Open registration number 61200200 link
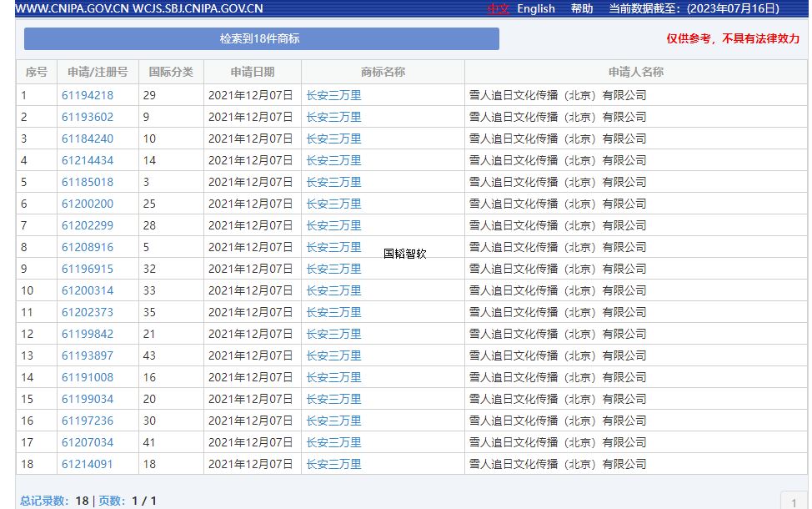 point(87,204)
